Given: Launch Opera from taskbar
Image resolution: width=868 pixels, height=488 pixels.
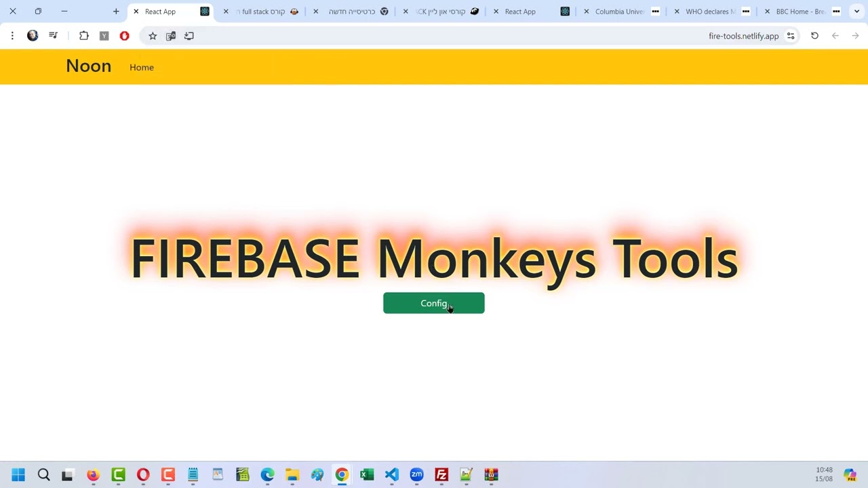Looking at the screenshot, I should (x=143, y=475).
